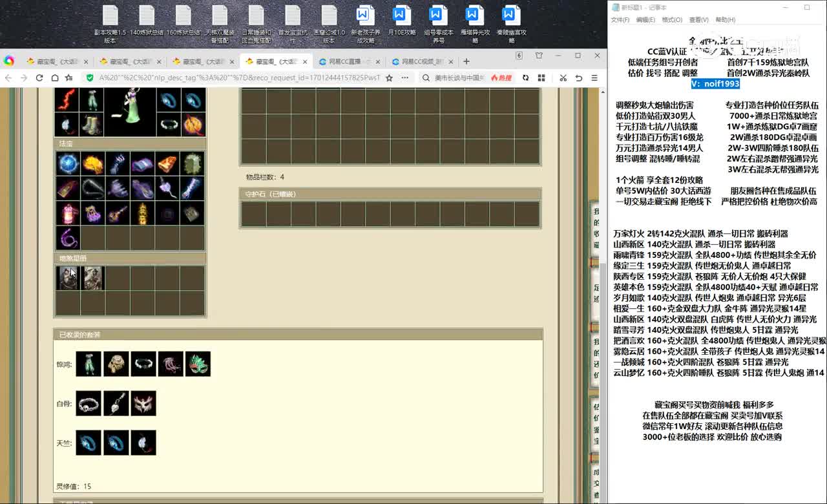
Task: Open Word document 月10E攻略 on desktop
Action: click(402, 21)
